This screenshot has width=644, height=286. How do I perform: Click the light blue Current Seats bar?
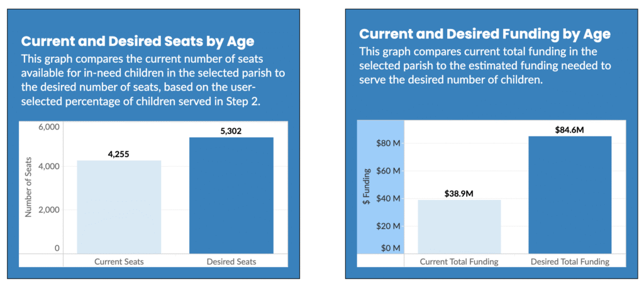[119, 206]
